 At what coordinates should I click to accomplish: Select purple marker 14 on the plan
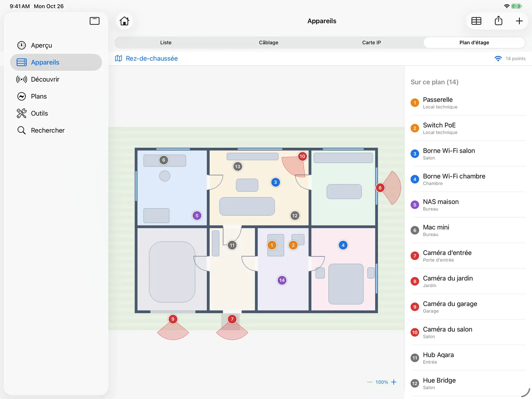click(x=282, y=280)
